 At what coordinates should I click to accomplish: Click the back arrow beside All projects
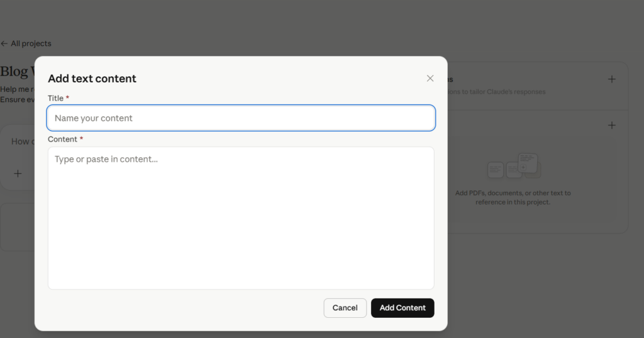coord(4,44)
